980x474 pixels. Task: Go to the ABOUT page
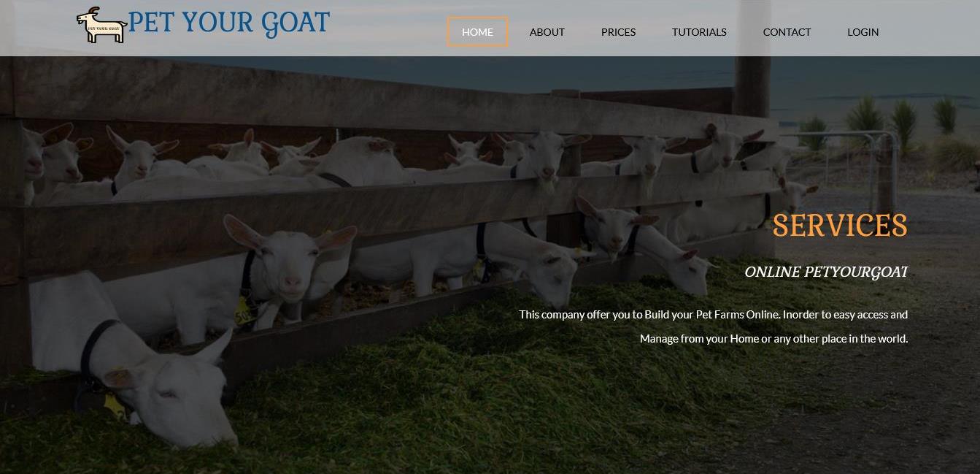coord(547,32)
